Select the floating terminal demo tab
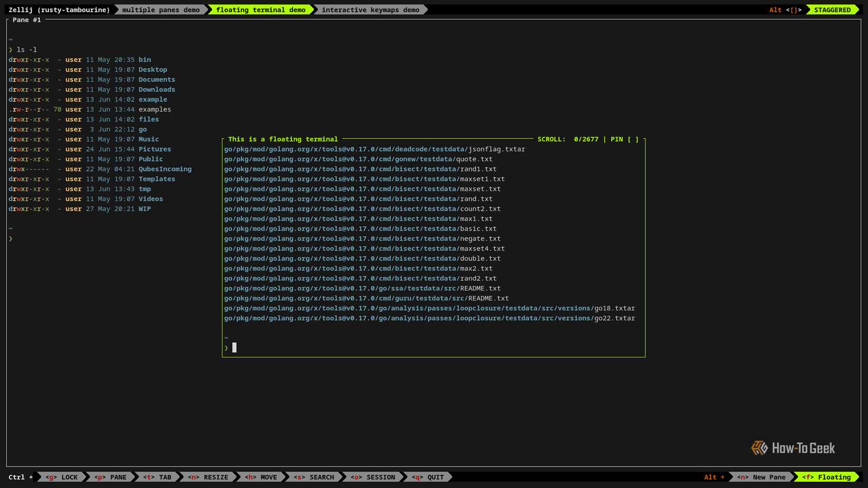The image size is (868, 488). point(260,9)
